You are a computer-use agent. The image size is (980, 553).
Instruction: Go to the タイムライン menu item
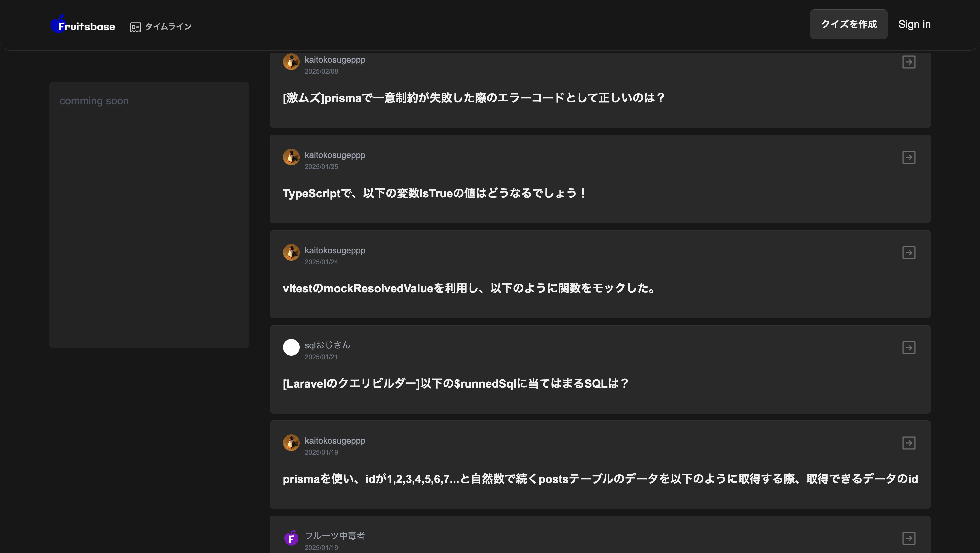point(161,27)
